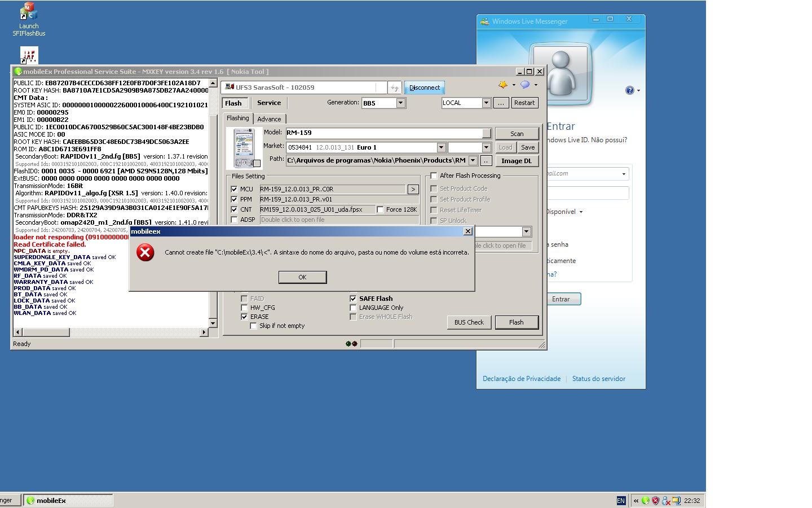Image resolution: width=812 pixels, height=508 pixels.
Task: Click the browse button next to LOCAL
Action: [x=501, y=103]
